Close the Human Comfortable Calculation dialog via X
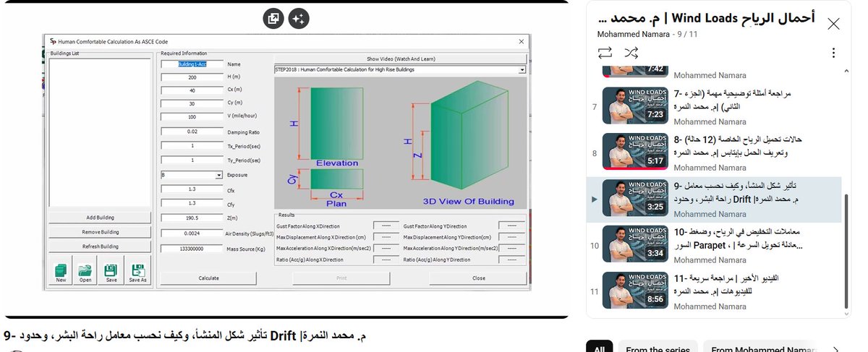 522,42
